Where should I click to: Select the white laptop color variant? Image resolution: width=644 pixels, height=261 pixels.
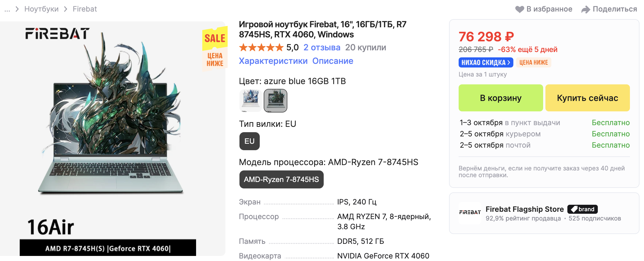coord(250,101)
